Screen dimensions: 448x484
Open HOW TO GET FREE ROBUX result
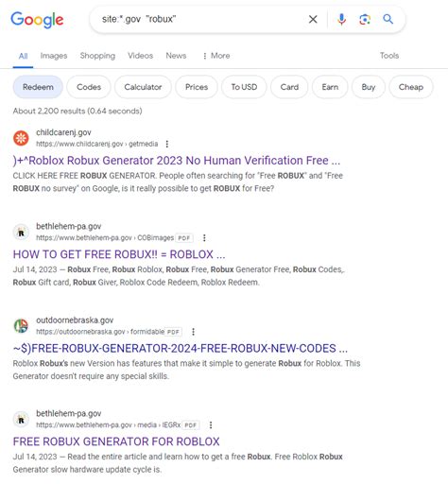pos(119,254)
